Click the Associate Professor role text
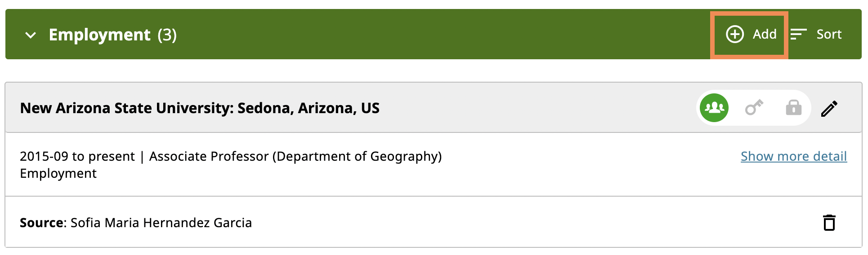 [295, 156]
